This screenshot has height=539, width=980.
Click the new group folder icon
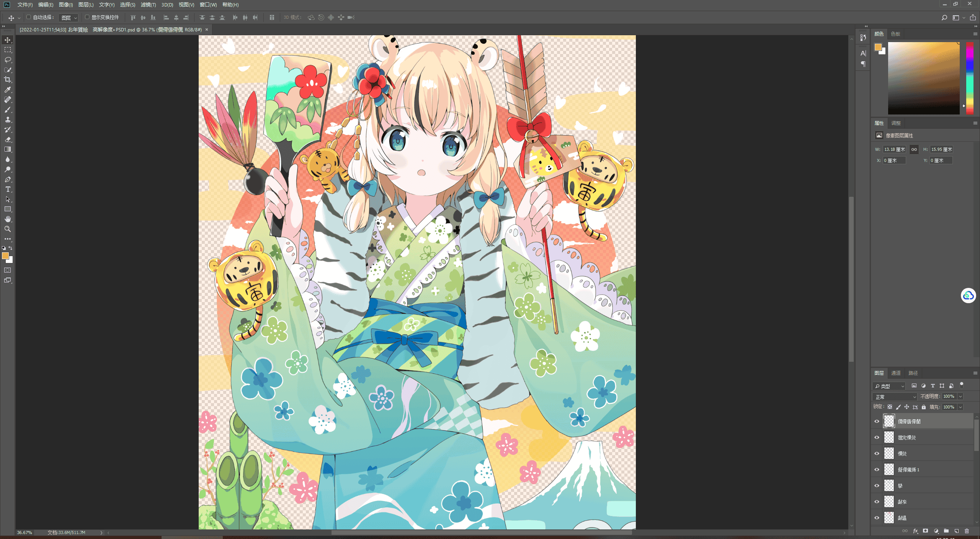[x=946, y=531]
